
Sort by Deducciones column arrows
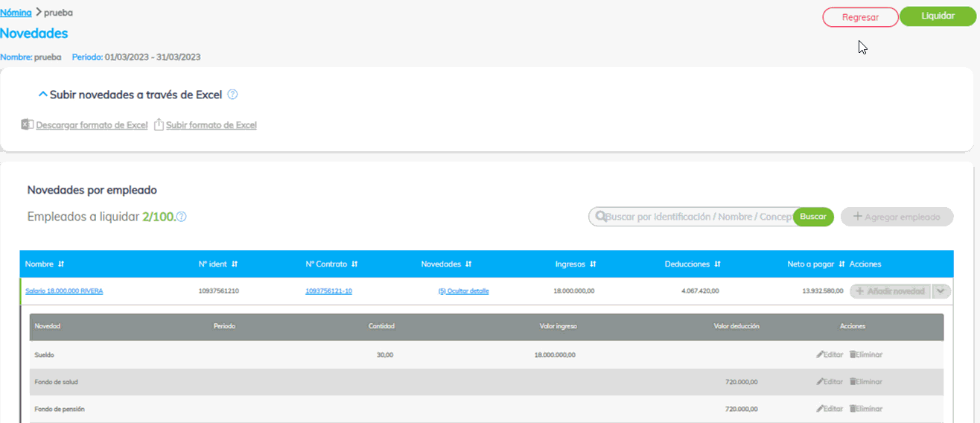[717, 264]
